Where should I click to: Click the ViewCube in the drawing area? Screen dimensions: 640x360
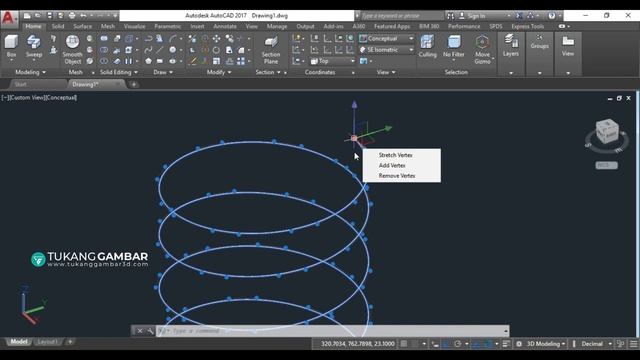(x=607, y=131)
